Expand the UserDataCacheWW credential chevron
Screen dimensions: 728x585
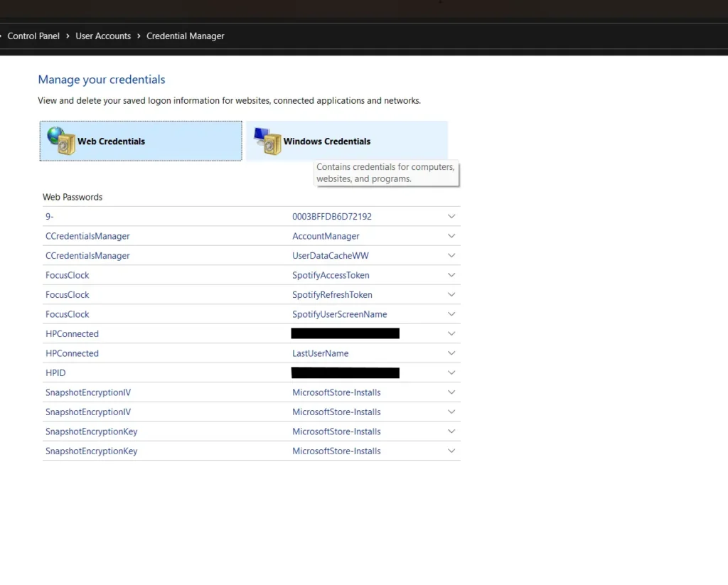click(x=451, y=256)
